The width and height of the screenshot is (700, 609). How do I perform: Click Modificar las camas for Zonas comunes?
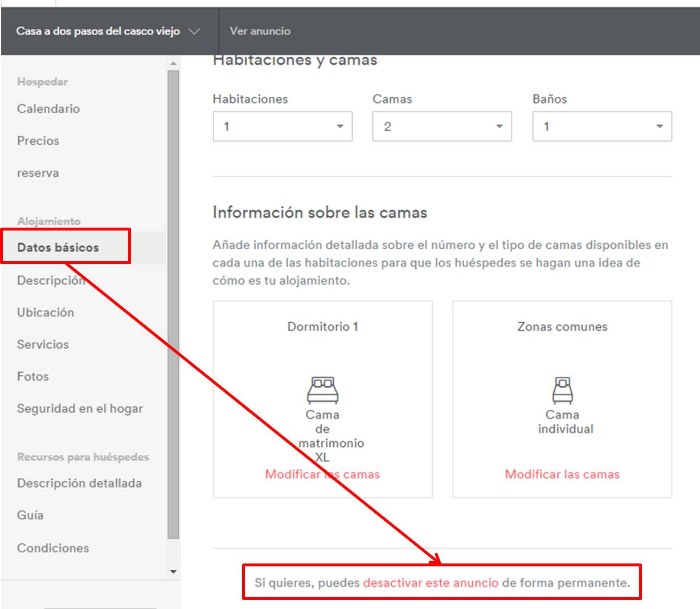[562, 474]
